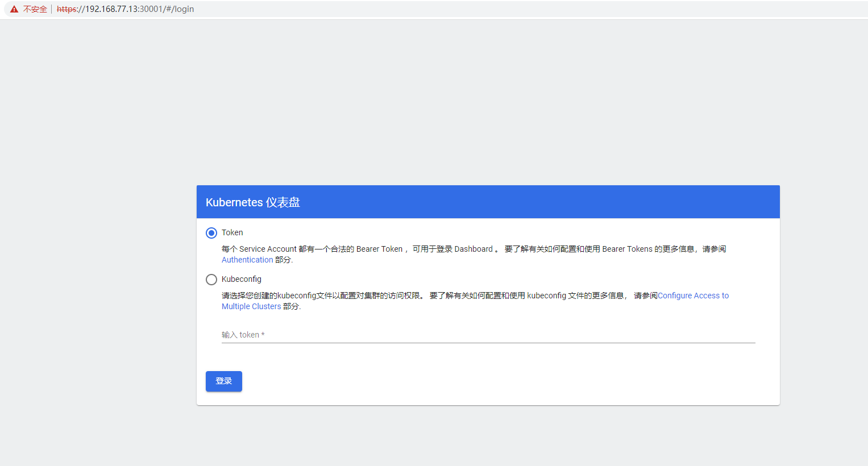This screenshot has height=466, width=868.
Task: Click the kubeconfig文件 description text
Action: click(x=475, y=301)
